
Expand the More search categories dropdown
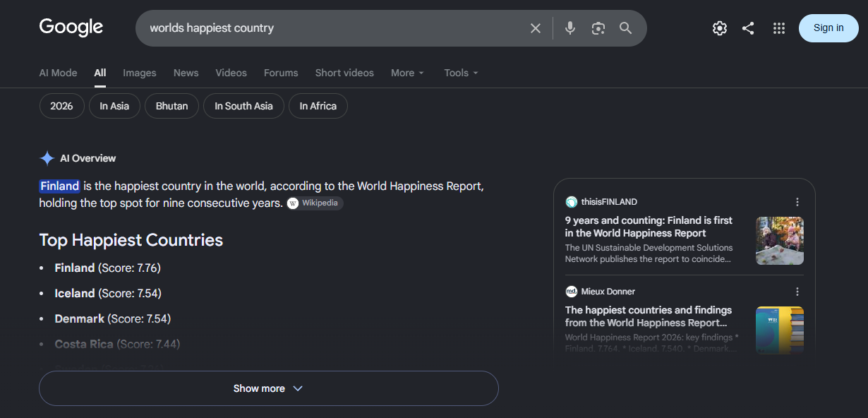click(408, 73)
